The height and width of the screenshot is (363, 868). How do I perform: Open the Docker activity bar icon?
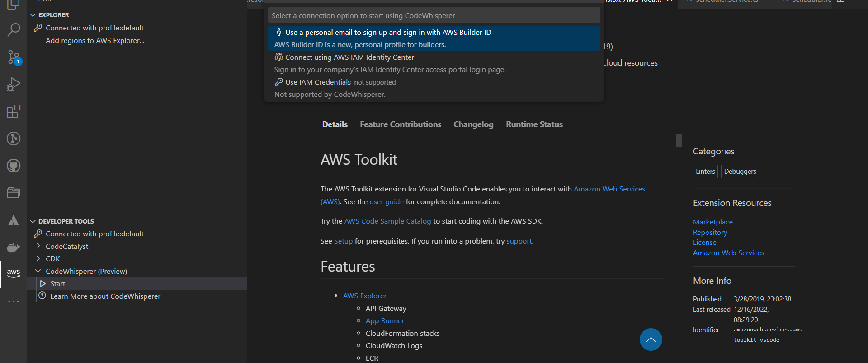(14, 247)
